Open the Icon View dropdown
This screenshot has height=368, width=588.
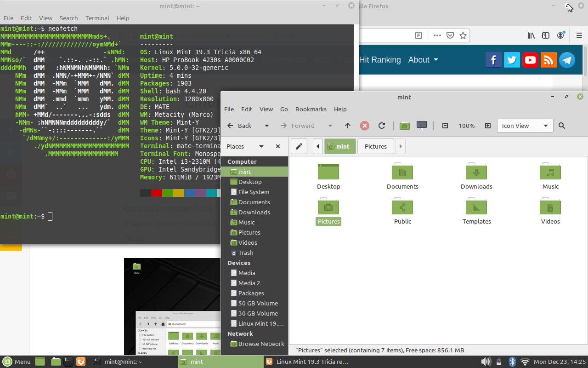pos(525,126)
